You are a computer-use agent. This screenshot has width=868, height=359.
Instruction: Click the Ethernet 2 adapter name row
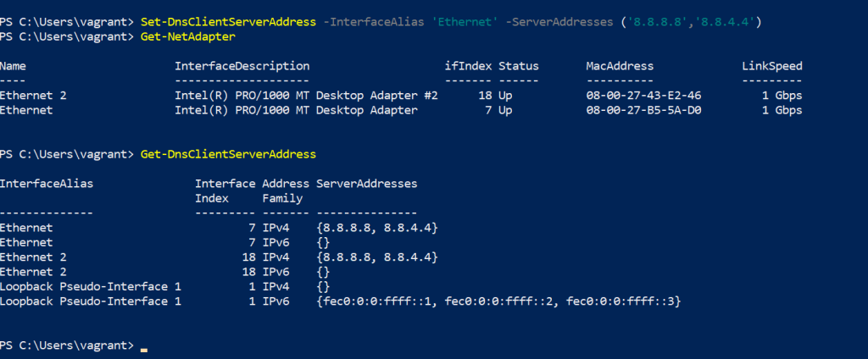tap(401, 96)
